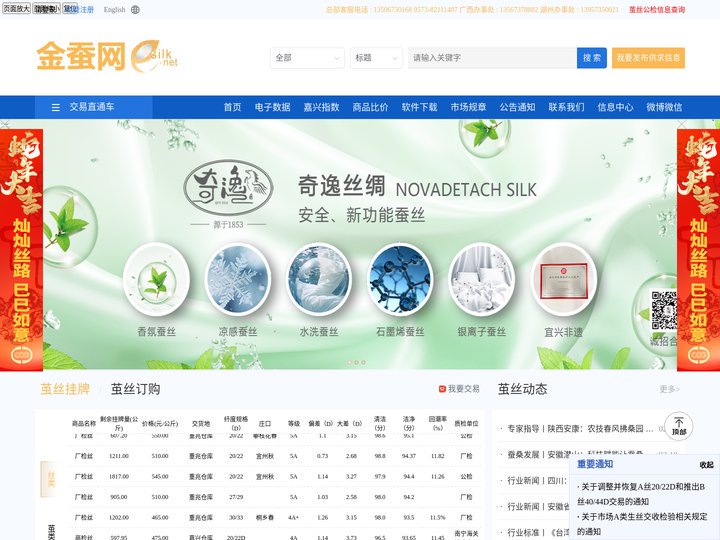
Task: Open 商品比价 navigation item
Action: point(370,107)
